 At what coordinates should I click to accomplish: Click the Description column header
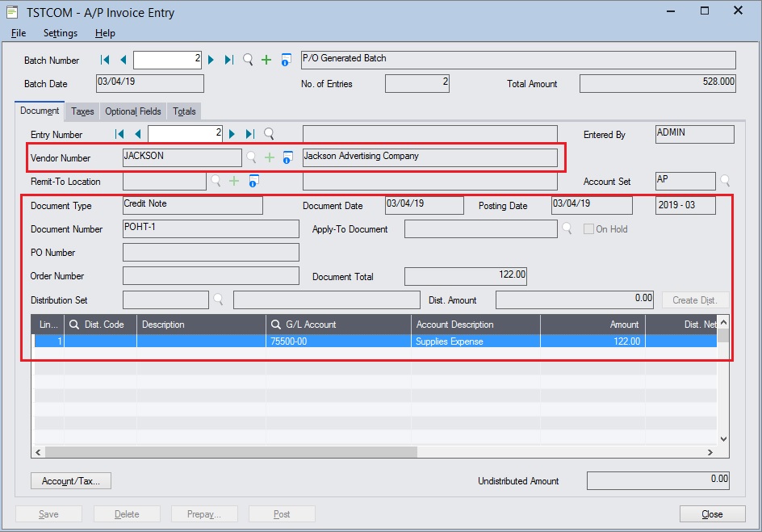tap(201, 324)
